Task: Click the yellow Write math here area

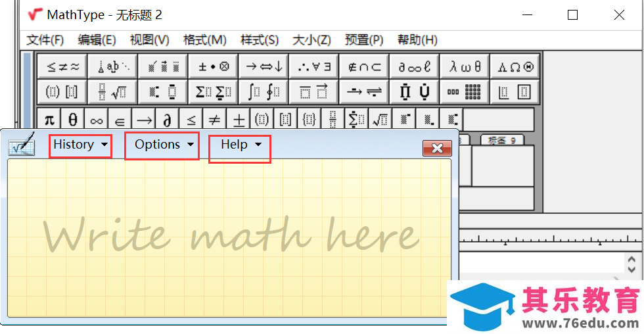Action: tap(229, 238)
